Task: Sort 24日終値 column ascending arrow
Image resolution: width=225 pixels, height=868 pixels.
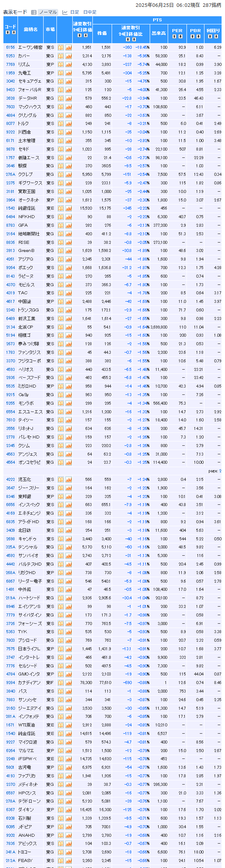Action: tap(79, 35)
